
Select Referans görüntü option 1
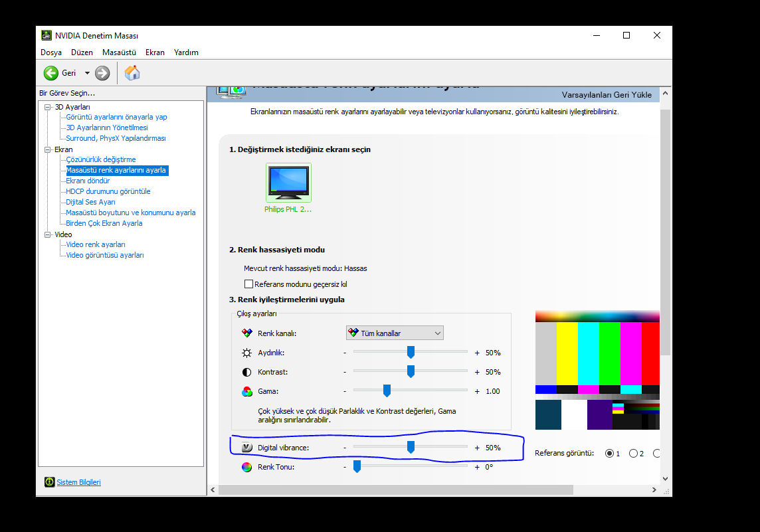[609, 454]
